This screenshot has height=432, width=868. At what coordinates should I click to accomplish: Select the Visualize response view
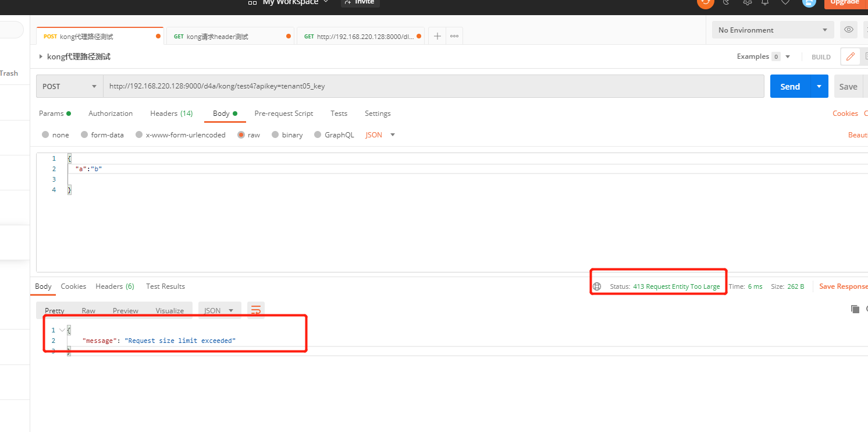coord(170,311)
